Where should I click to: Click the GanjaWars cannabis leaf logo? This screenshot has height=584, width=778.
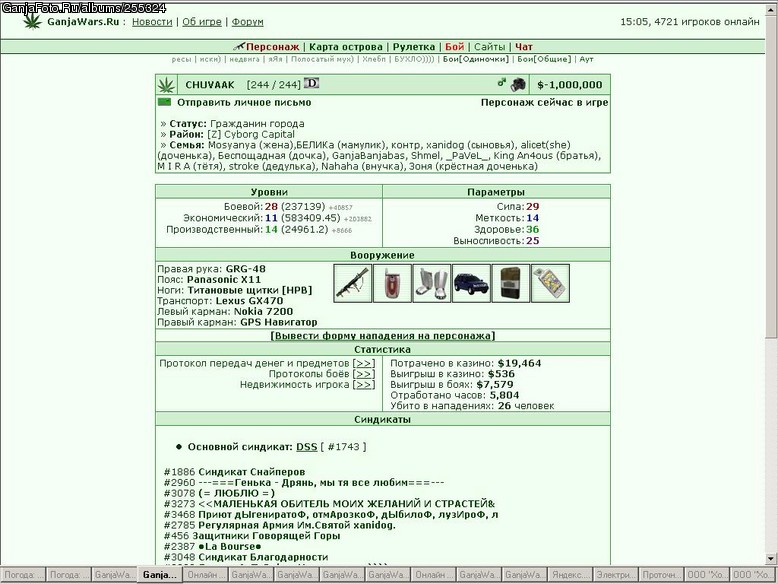(x=33, y=21)
